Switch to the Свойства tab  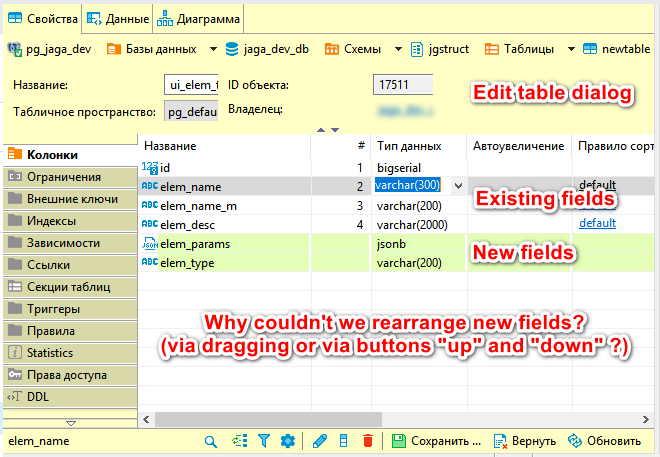pos(43,19)
